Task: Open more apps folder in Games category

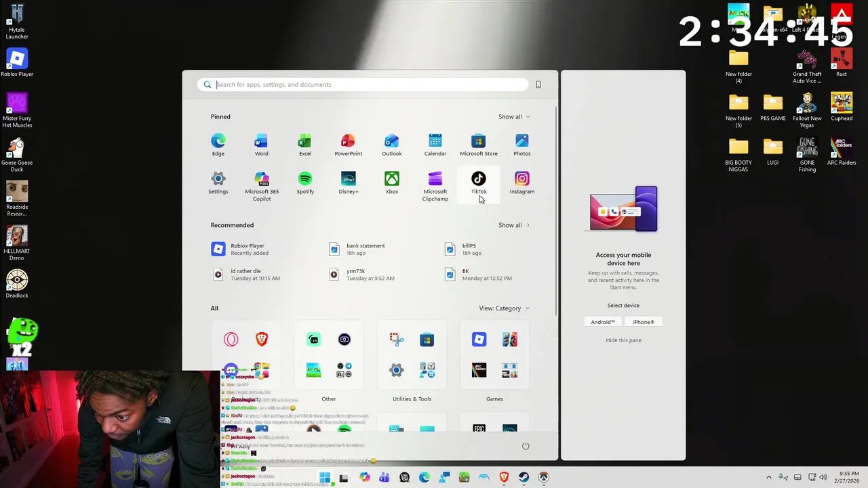Action: coord(509,369)
